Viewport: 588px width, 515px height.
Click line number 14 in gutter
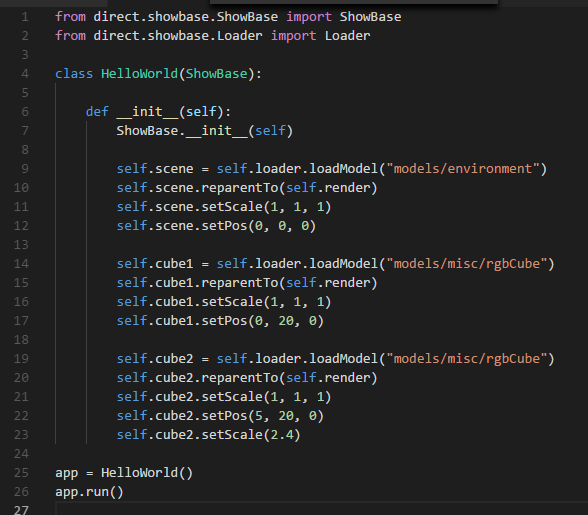point(21,264)
